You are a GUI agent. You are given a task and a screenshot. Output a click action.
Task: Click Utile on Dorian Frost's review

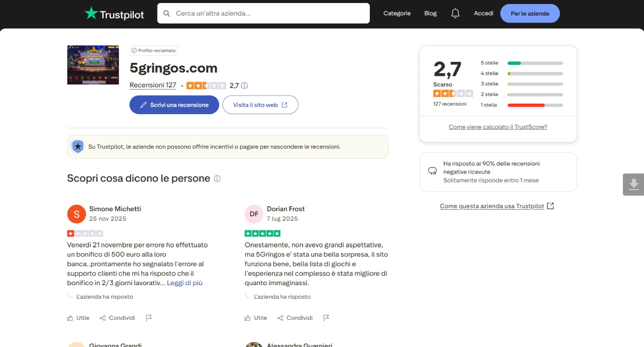(256, 318)
